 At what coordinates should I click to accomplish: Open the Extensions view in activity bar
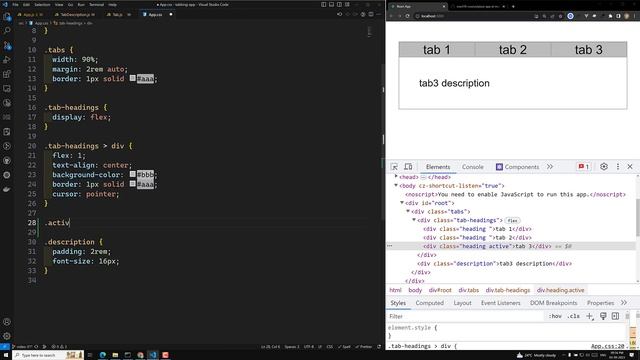[x=7, y=74]
